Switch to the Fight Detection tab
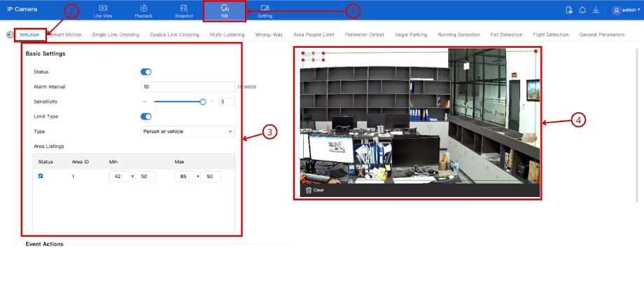 (551, 35)
